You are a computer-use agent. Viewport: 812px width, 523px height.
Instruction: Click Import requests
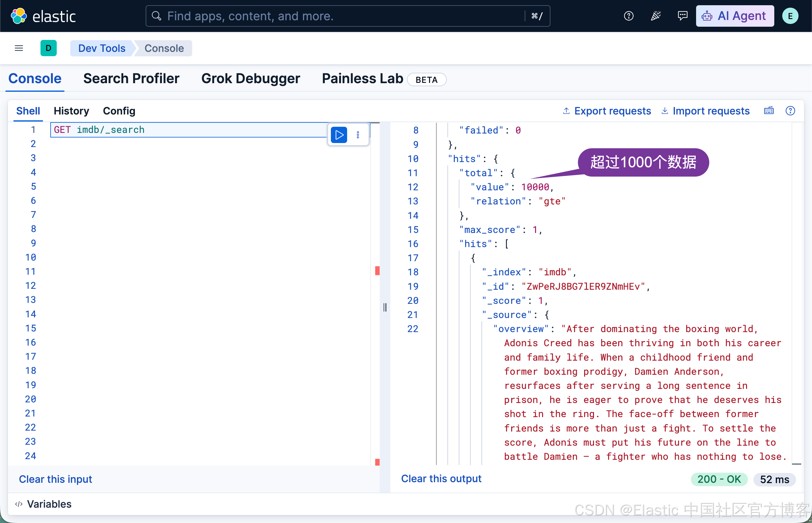pyautogui.click(x=706, y=111)
